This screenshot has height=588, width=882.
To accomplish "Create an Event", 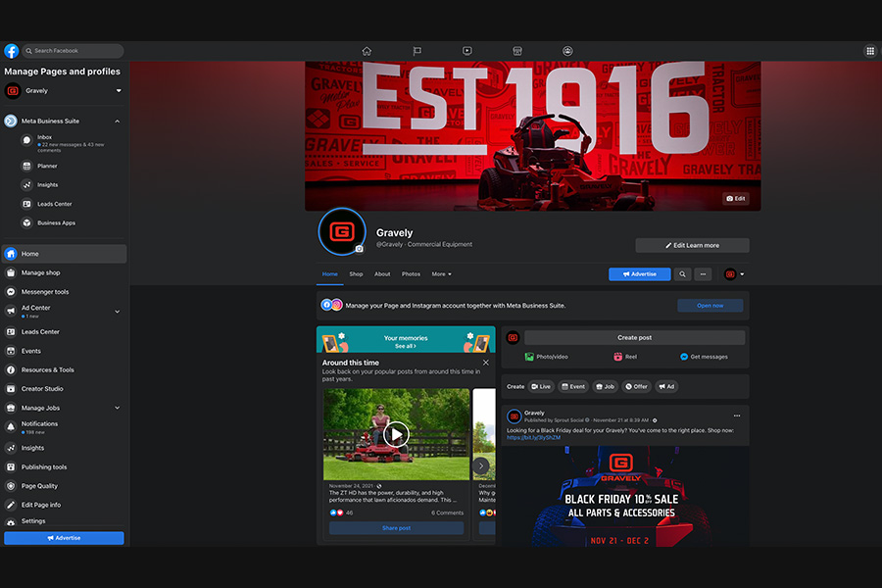I will pos(573,386).
